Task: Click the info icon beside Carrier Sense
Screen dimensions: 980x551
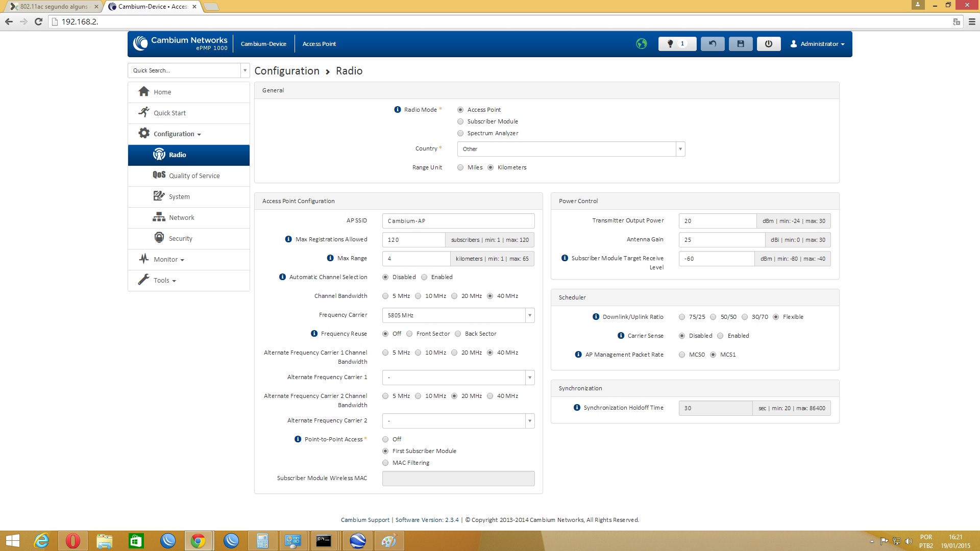Action: (x=621, y=336)
